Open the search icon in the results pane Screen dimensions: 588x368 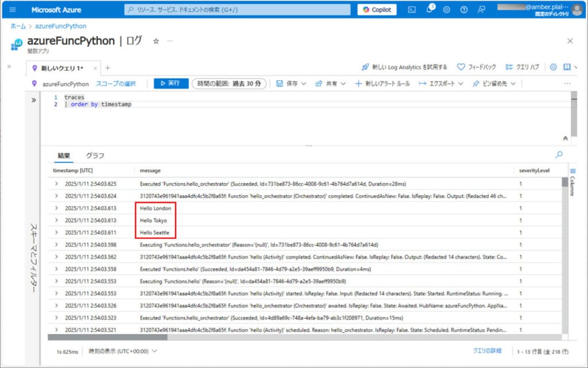[559, 155]
